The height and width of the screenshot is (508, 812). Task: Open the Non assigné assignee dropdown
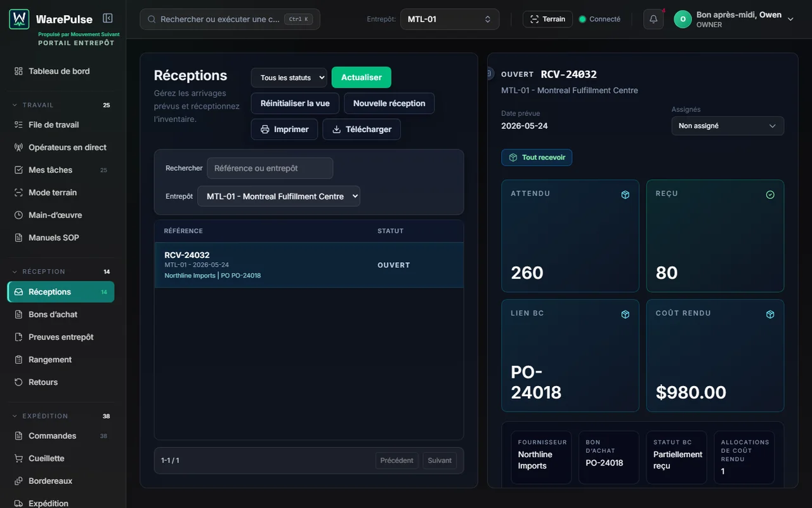point(728,126)
